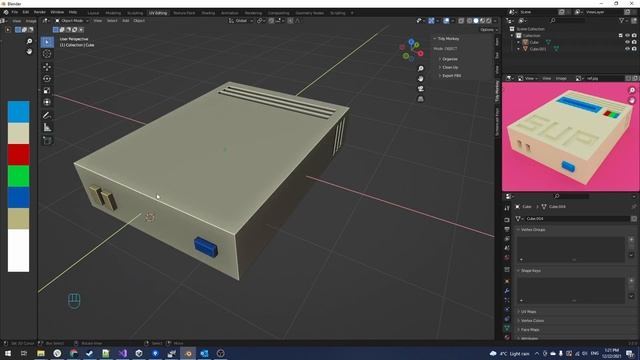
Task: Open the Object Mode dropdown
Action: [x=72, y=20]
